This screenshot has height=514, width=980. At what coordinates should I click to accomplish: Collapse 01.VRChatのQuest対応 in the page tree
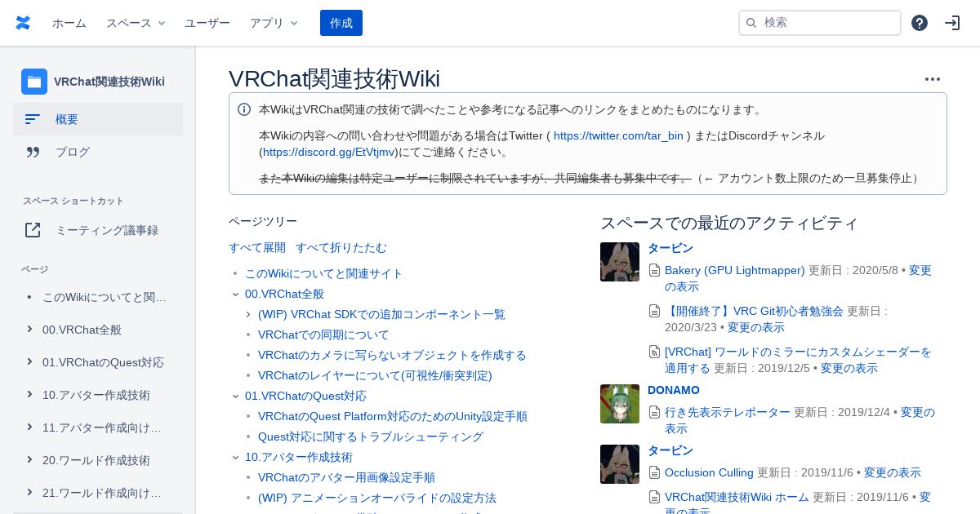[x=235, y=396]
